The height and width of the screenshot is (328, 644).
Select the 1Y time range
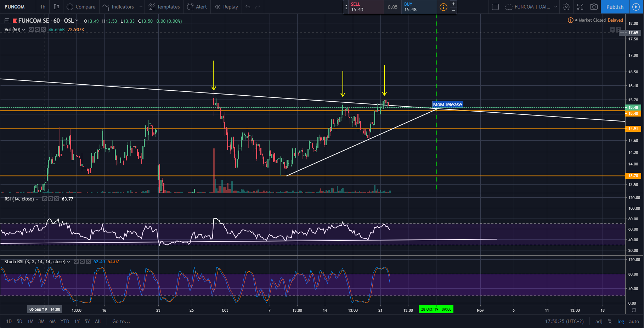coord(77,321)
